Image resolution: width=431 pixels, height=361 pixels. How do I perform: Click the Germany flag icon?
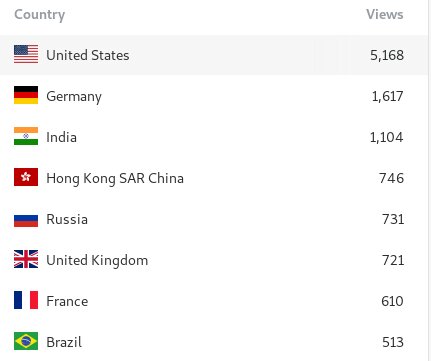(x=26, y=95)
